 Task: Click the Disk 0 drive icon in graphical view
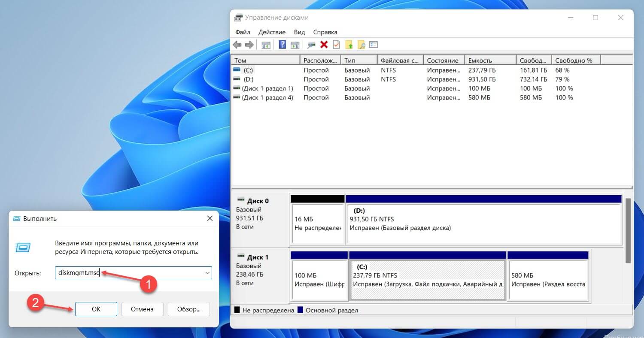pyautogui.click(x=240, y=200)
